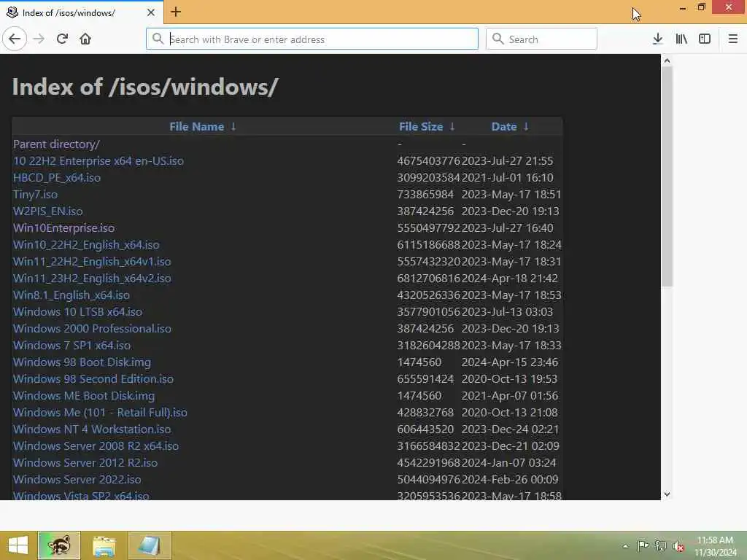Click the date 2024-Apr-18 21:42

point(509,278)
